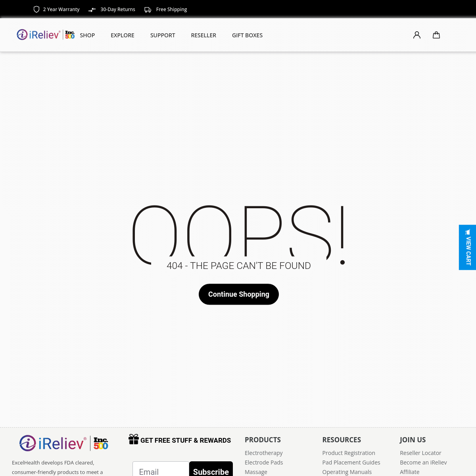Open the EXPLORE menu

coord(123,35)
